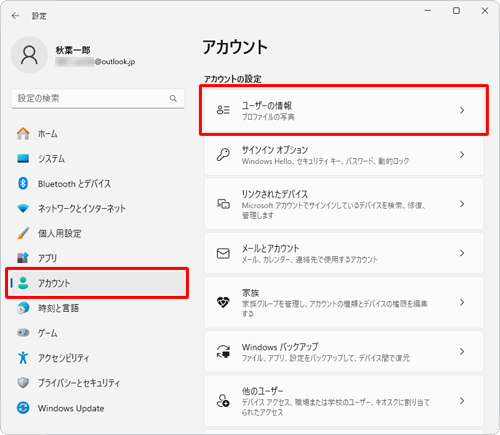Image resolution: width=500 pixels, height=435 pixels.
Task: Minimize the 設定 window
Action: (x=428, y=11)
